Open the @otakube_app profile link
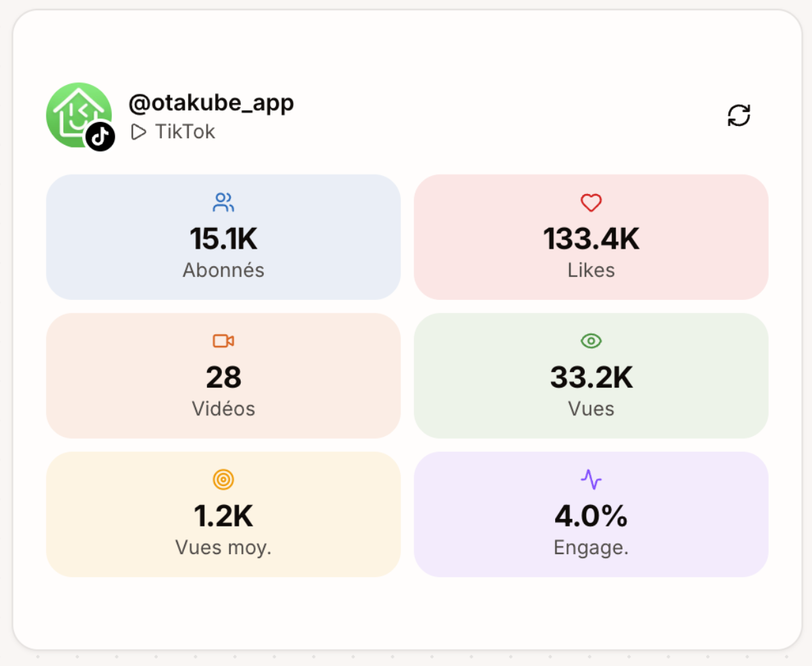Screen dimensions: 812x666 [211, 103]
